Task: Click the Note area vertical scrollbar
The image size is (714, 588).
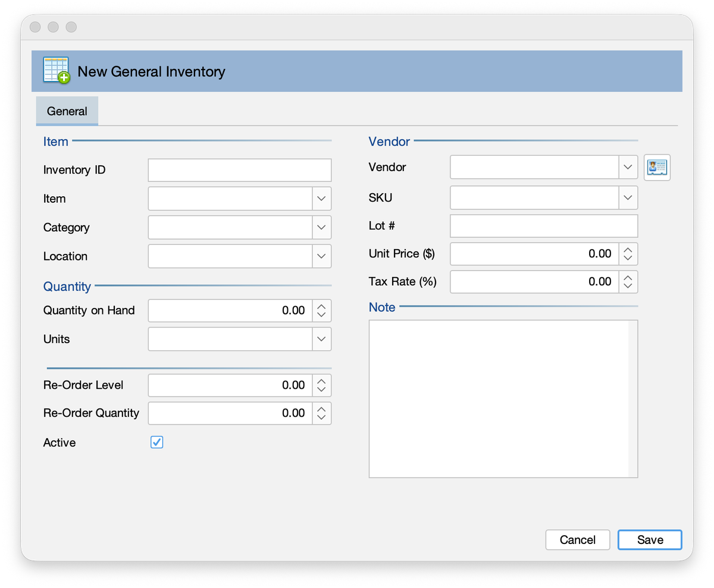Action: pos(633,398)
